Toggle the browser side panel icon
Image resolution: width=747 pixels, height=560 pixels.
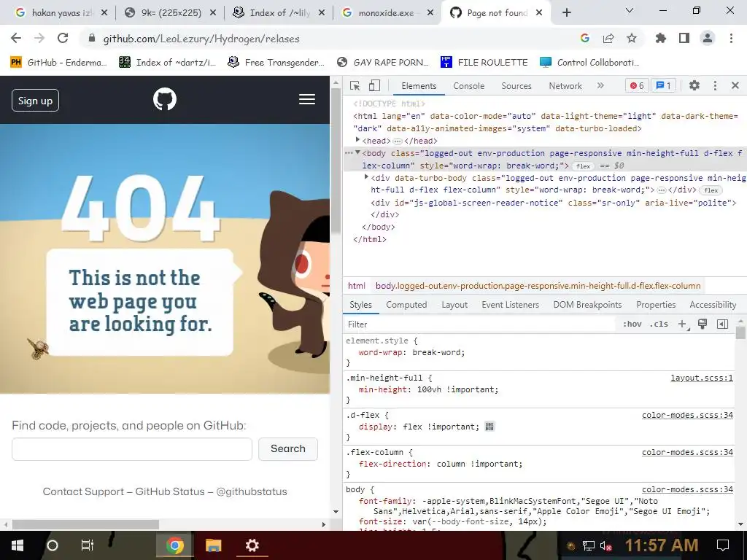(684, 39)
